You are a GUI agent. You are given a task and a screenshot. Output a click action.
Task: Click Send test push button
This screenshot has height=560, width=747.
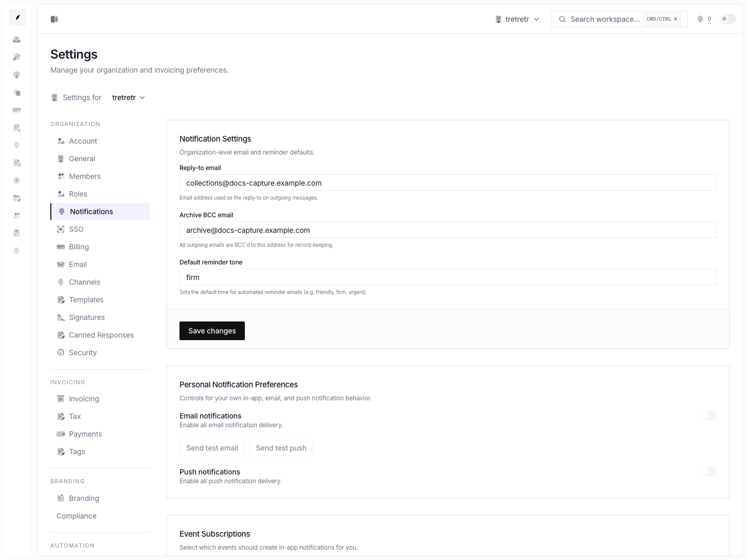281,448
